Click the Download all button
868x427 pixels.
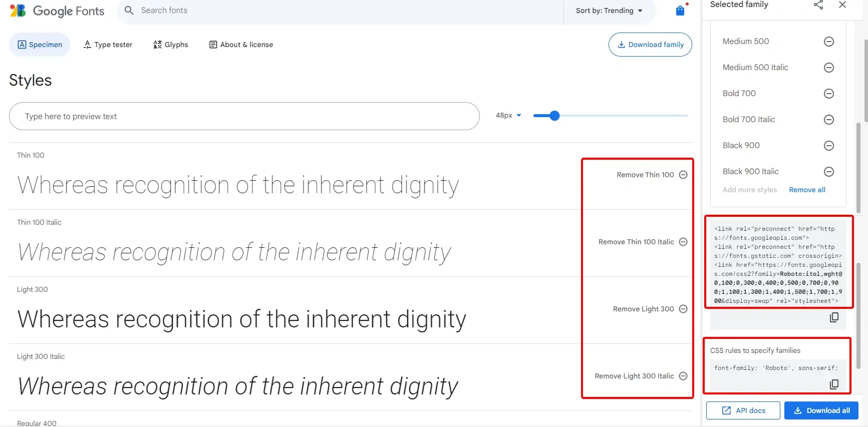821,410
